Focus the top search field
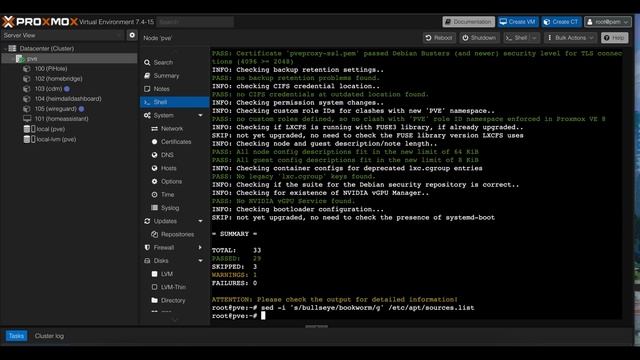 (x=195, y=22)
